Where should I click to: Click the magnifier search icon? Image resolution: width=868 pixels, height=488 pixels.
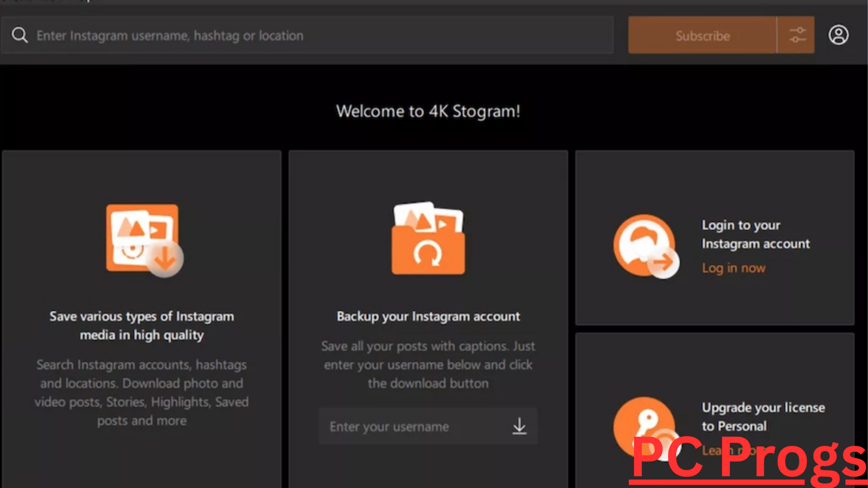tap(20, 35)
